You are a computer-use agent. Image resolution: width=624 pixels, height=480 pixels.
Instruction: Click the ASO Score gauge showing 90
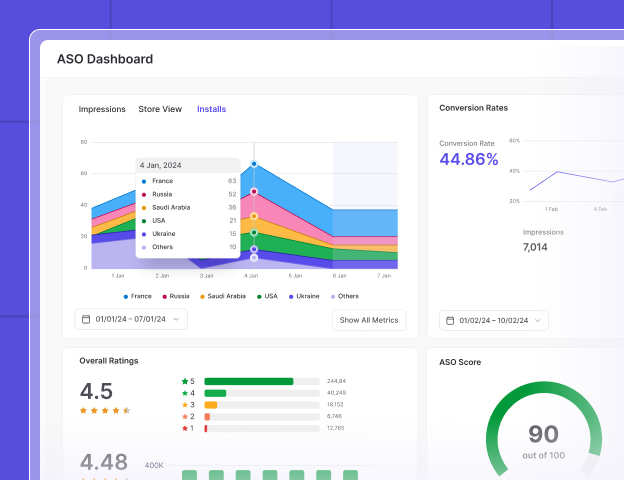(543, 440)
